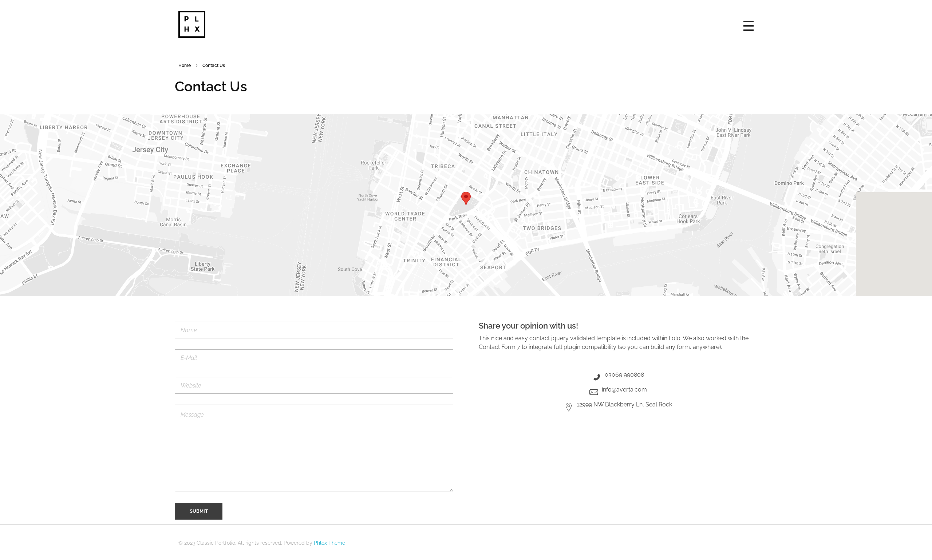Click the Contact Us breadcrumb item
Screen dimensions: 932x560
tap(213, 65)
